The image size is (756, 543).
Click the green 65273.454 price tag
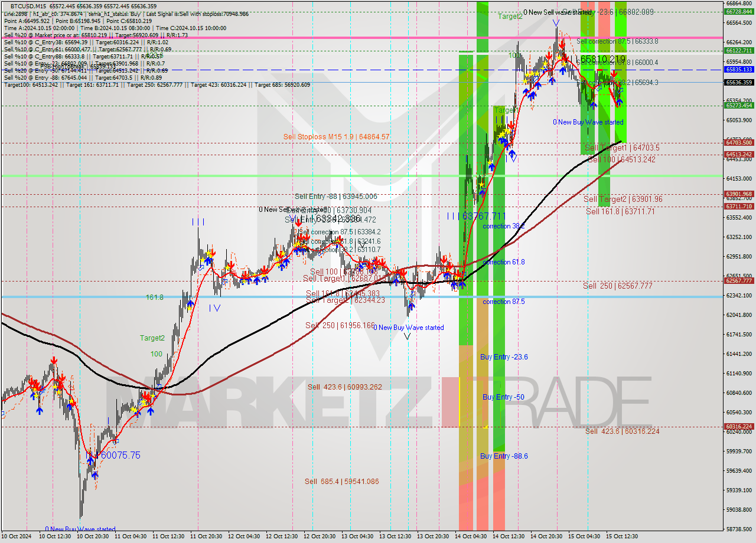tap(739, 105)
